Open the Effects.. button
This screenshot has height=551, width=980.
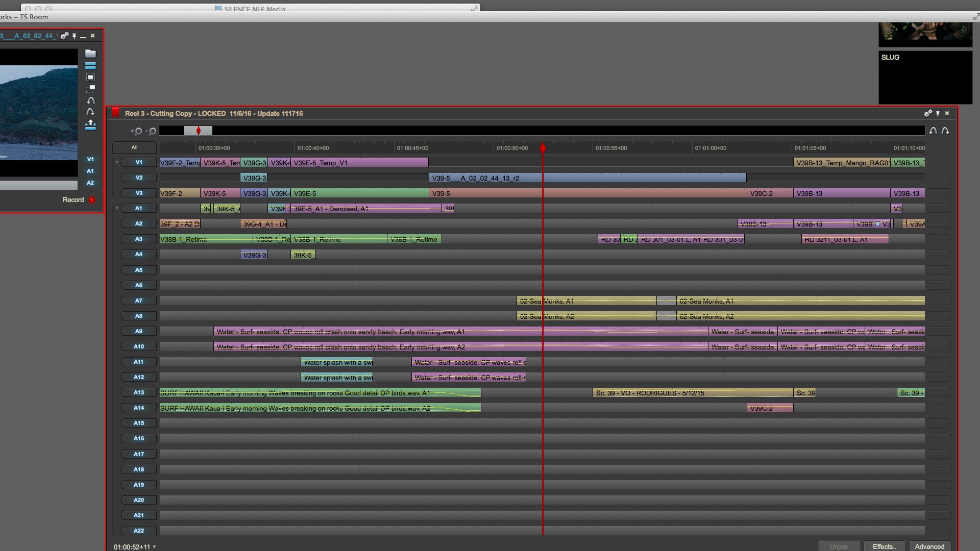tap(885, 546)
